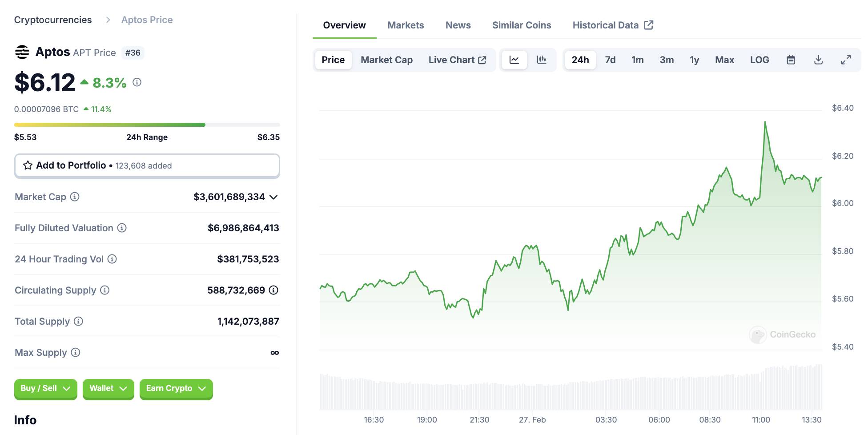Image resolution: width=868 pixels, height=435 pixels.
Task: Click the price chart peak near 11:00
Action: (x=765, y=122)
